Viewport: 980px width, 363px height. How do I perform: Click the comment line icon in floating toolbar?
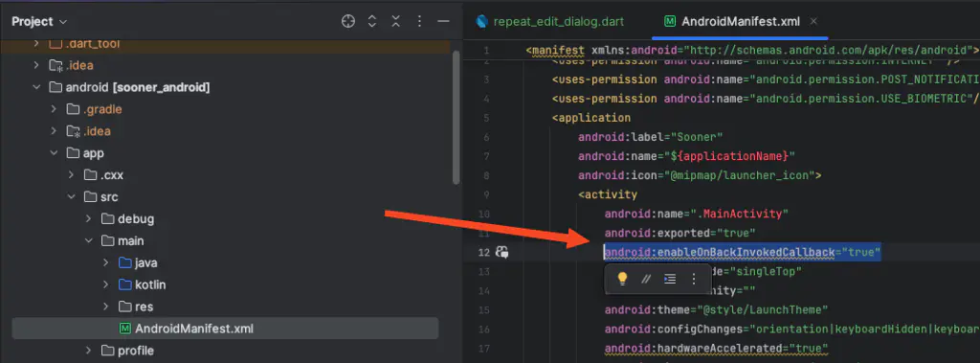[x=646, y=279]
